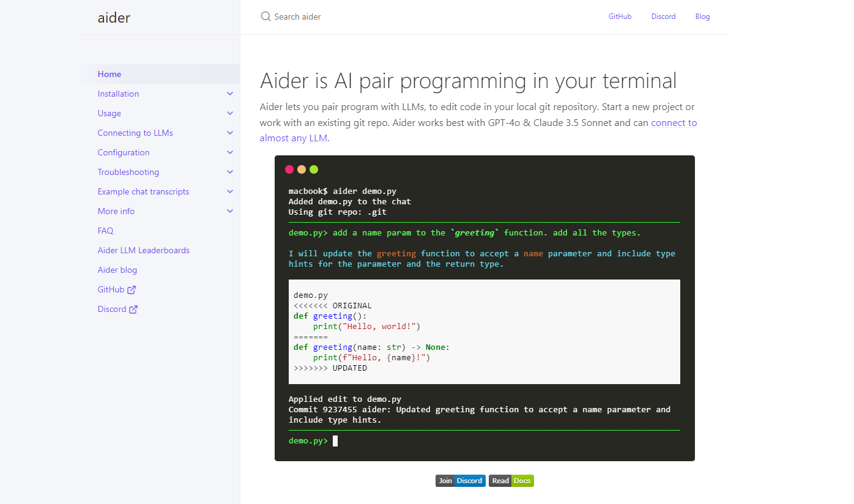
Task: Expand the Configuration section chevron
Action: [x=230, y=152]
